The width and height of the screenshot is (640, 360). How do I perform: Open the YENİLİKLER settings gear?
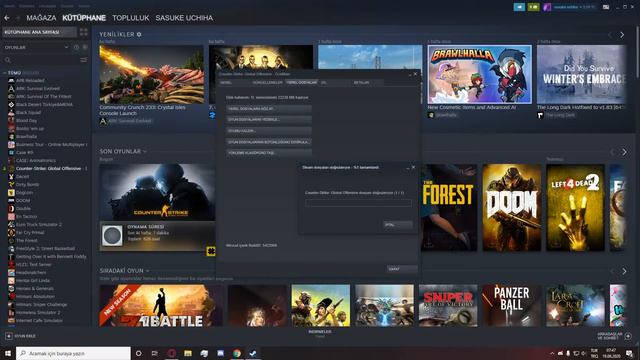pos(139,35)
